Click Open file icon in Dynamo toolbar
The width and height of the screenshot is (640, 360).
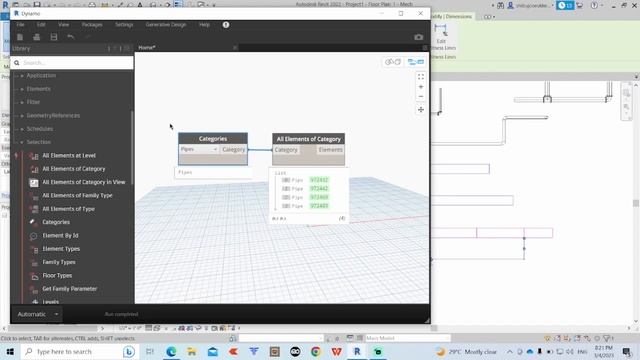coord(36,37)
